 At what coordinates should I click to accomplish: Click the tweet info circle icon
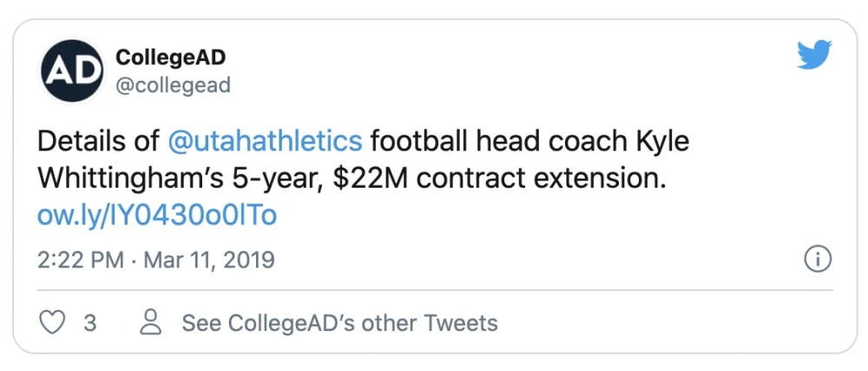(819, 259)
